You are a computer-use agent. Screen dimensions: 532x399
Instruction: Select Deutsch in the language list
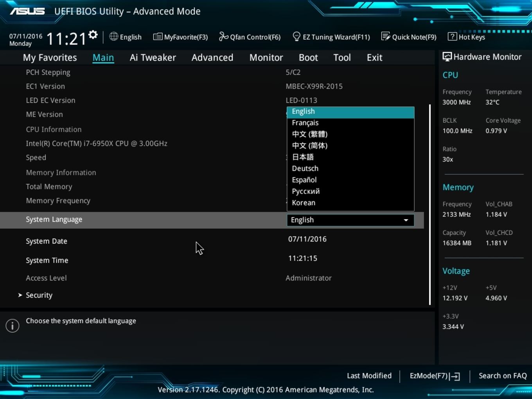[x=350, y=169]
